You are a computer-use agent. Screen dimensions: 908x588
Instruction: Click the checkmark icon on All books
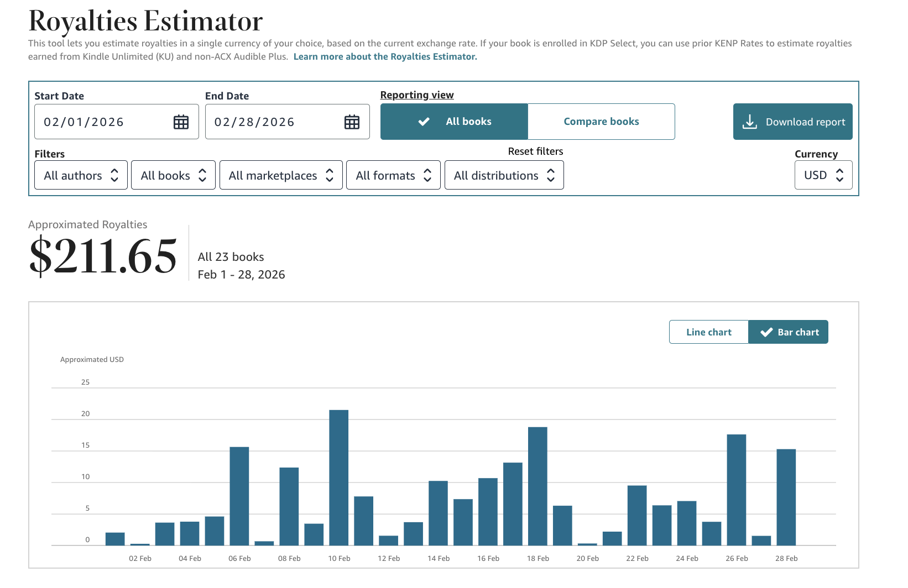[424, 122]
